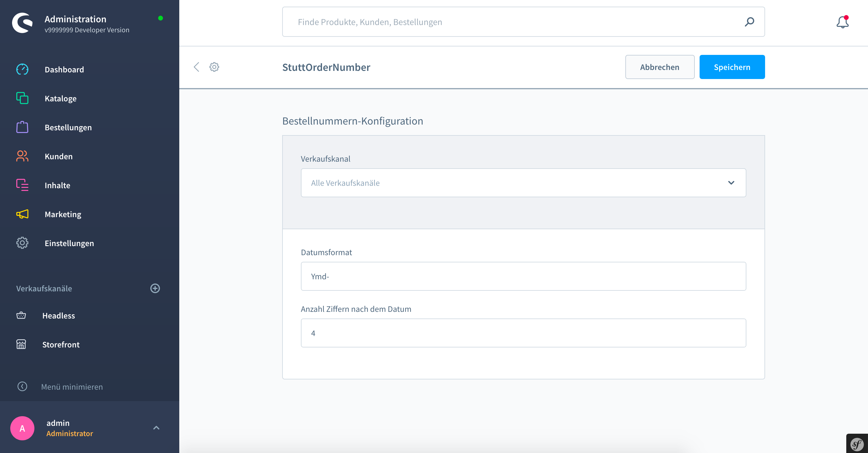Viewport: 868px width, 453px height.
Task: Click the Anzahl Ziffern number input field
Action: point(524,333)
